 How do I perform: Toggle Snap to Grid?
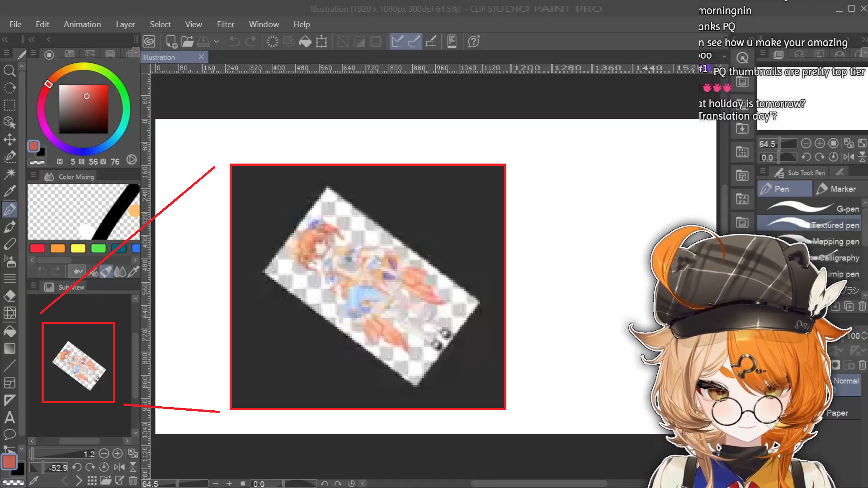(x=431, y=42)
